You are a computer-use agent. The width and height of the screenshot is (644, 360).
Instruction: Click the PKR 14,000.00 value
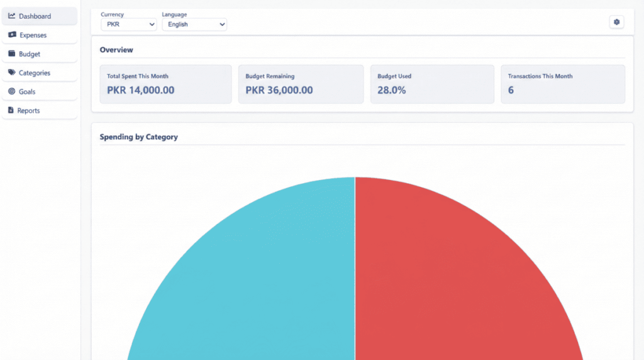[x=140, y=90]
